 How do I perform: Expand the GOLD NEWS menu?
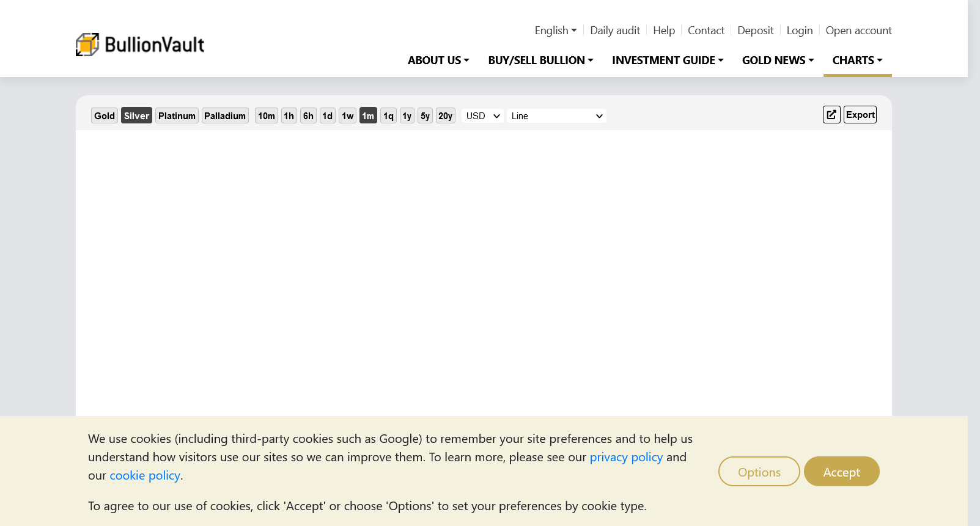click(778, 60)
